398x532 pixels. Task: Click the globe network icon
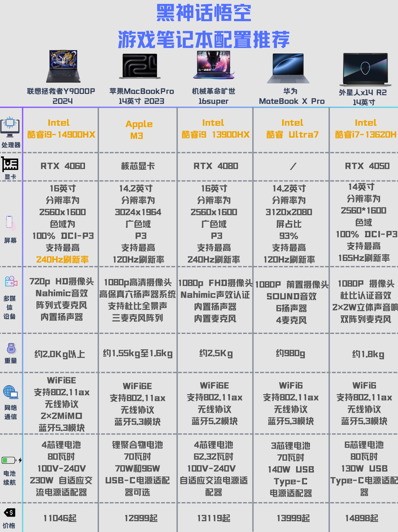(11, 392)
